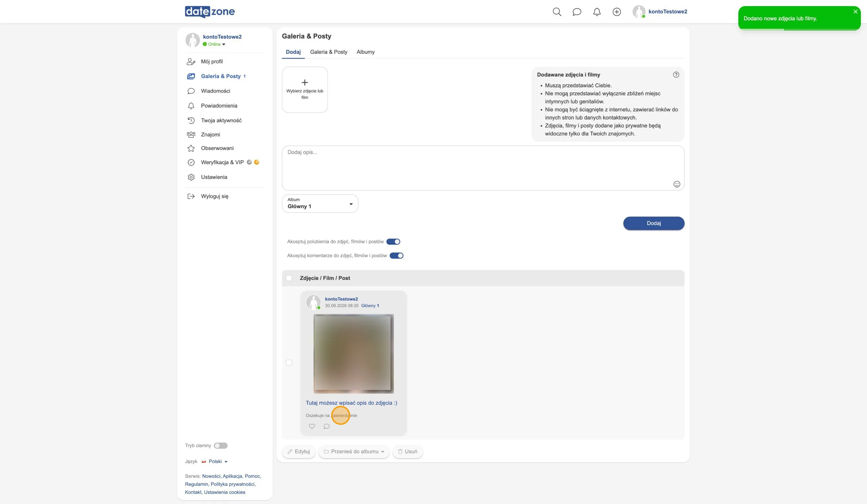867x504 pixels.
Task: Tick the checkbox beside the photo post
Action: click(x=289, y=363)
